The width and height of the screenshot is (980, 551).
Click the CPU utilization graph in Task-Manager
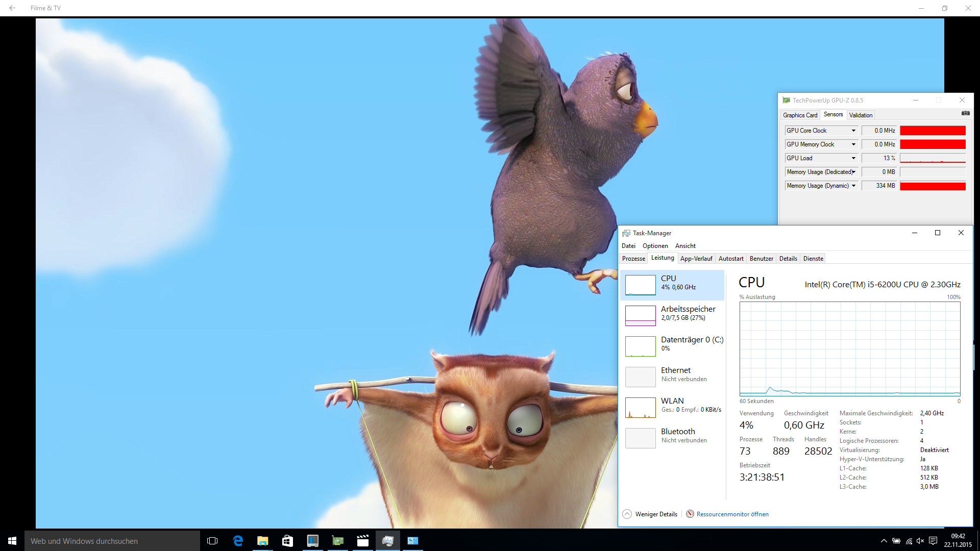point(850,349)
